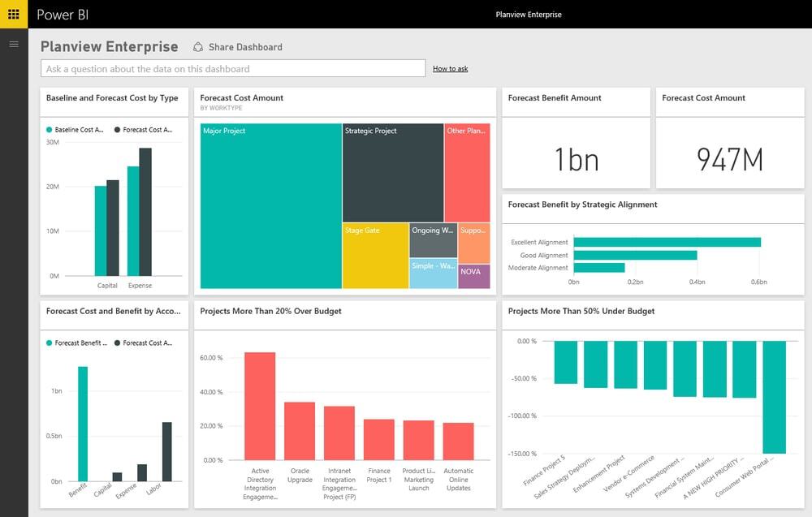Click the Consumer Web Portal bar
Image resolution: width=812 pixels, height=517 pixels.
[x=774, y=397]
